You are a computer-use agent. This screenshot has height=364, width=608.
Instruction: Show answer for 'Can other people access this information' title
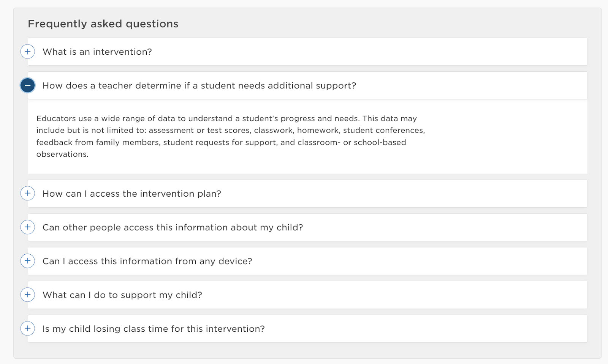(173, 227)
